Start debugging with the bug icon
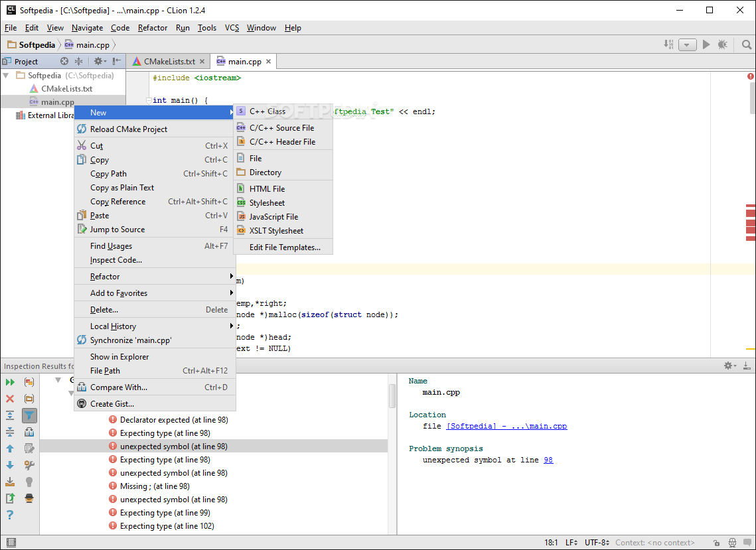This screenshot has width=756, height=550. click(722, 44)
